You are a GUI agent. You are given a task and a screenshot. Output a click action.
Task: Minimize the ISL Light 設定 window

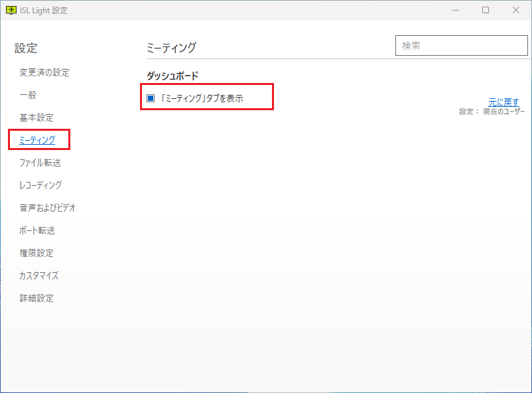pyautogui.click(x=456, y=10)
